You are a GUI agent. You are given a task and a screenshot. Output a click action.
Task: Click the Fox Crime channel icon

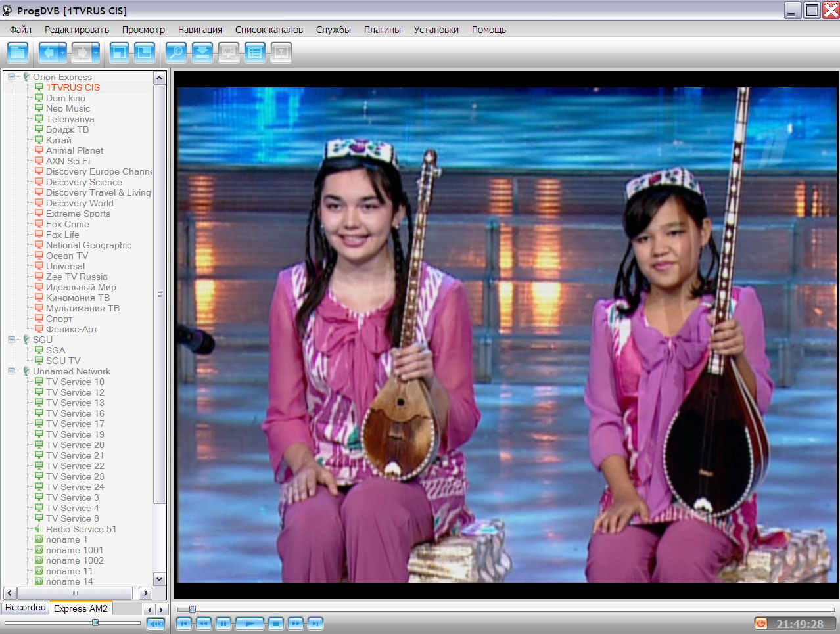coord(39,224)
